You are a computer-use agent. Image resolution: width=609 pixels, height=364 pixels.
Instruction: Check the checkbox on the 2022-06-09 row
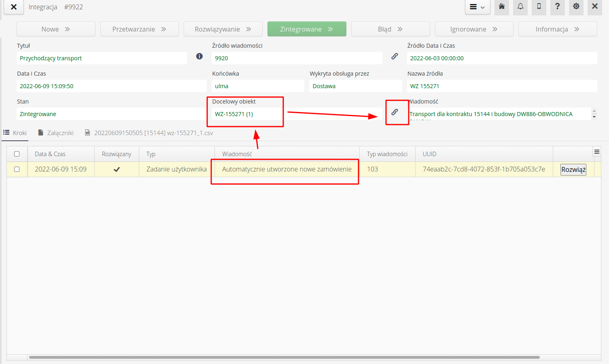pyautogui.click(x=17, y=169)
